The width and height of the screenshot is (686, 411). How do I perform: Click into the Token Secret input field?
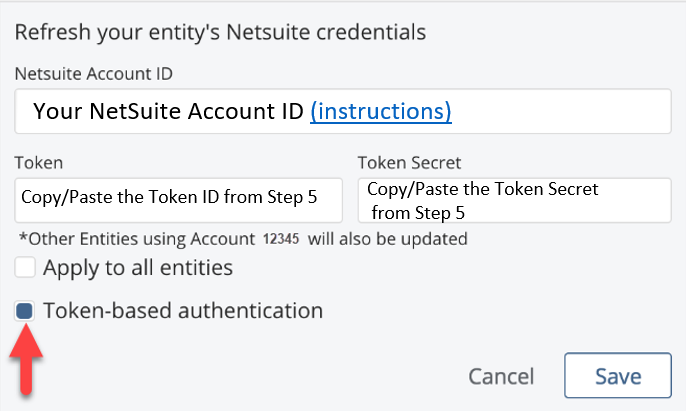(640, 200)
